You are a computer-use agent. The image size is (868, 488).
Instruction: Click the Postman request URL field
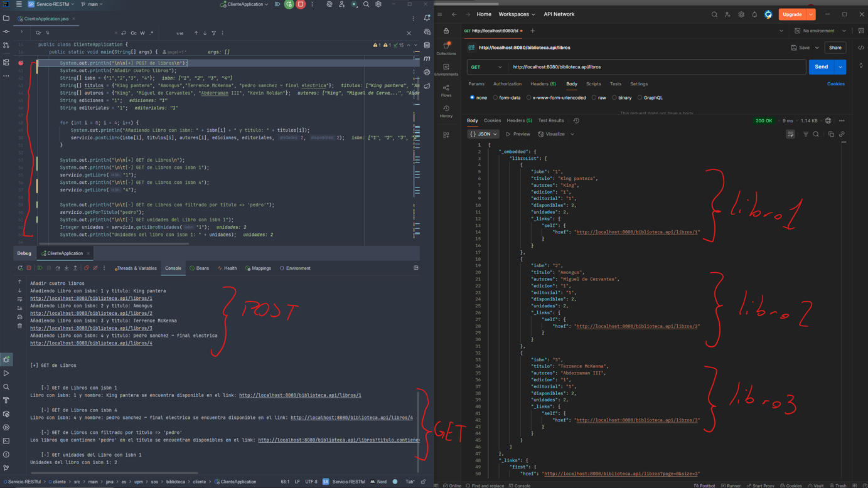tap(657, 67)
